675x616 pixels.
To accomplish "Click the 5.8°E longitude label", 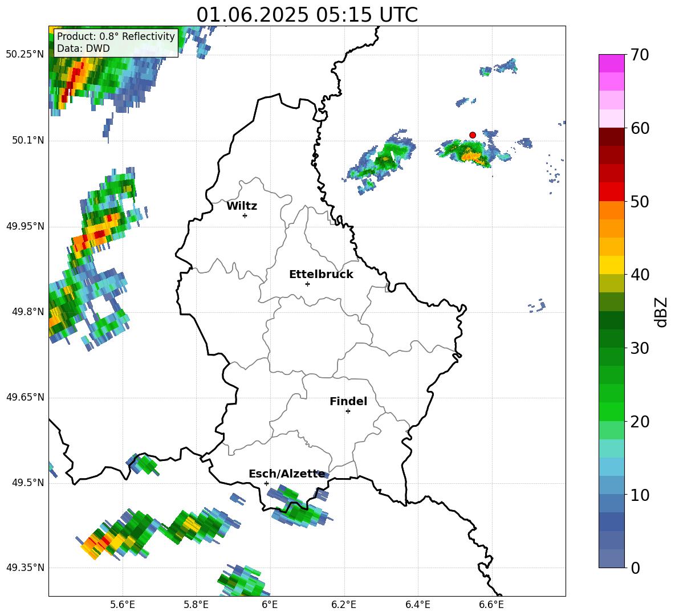I will [196, 605].
